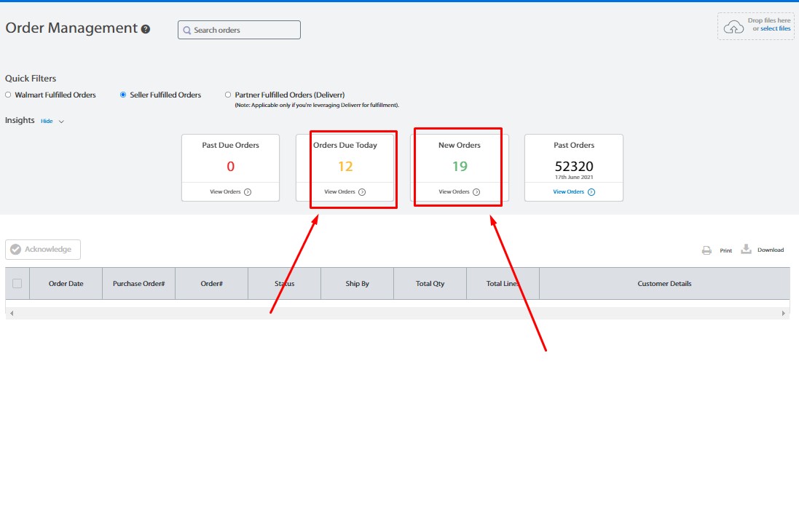Check the select-all checkbox in the table header
The height and width of the screenshot is (532, 799).
pos(17,284)
